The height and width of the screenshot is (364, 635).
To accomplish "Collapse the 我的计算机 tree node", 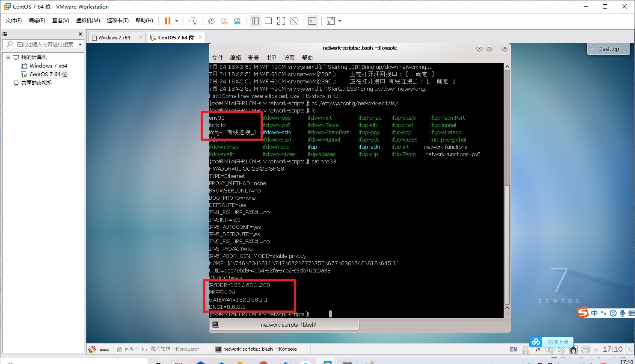I will (x=8, y=57).
